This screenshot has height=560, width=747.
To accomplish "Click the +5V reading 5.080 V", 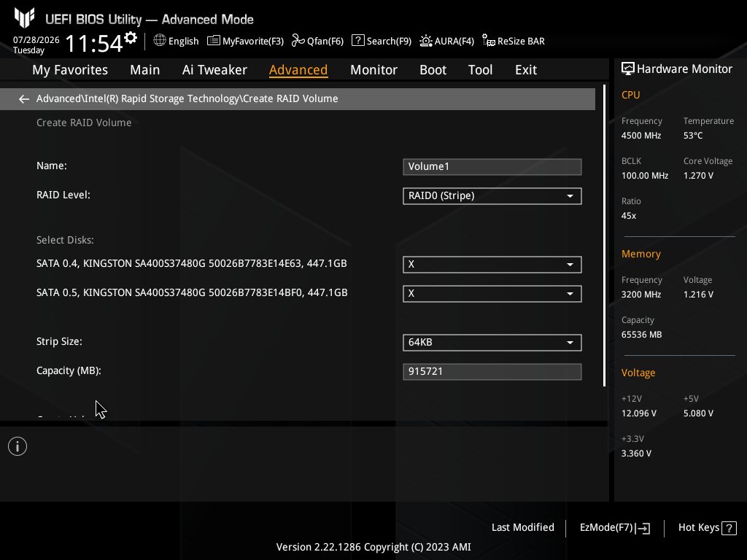I will 698,413.
